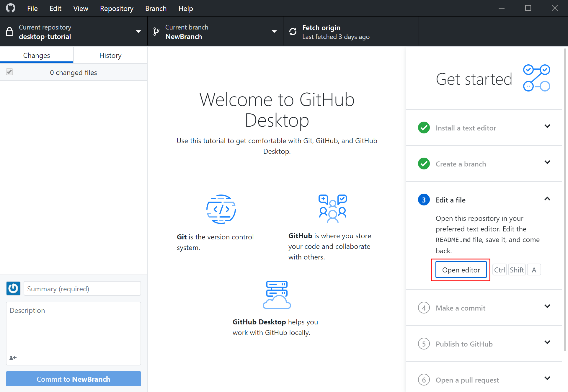Click the Summary (required) input field
Image resolution: width=568 pixels, height=392 pixels.
tap(82, 288)
